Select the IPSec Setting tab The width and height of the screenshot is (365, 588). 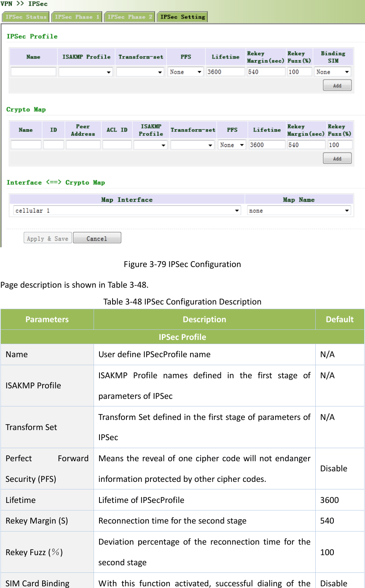182,16
